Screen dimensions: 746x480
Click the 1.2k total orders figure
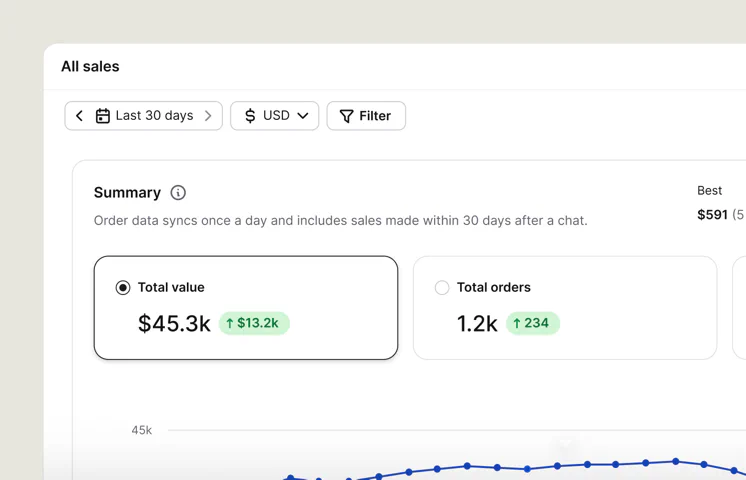pos(477,323)
